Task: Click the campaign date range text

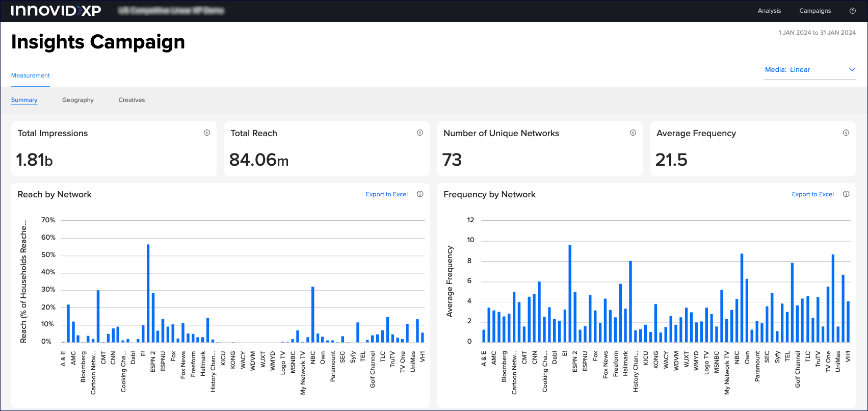Action: click(x=817, y=33)
